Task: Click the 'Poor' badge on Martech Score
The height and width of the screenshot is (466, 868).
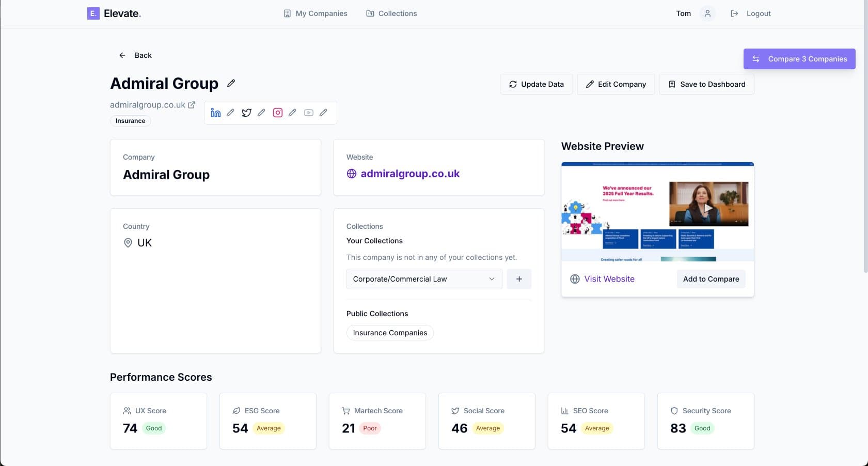Action: pos(370,428)
